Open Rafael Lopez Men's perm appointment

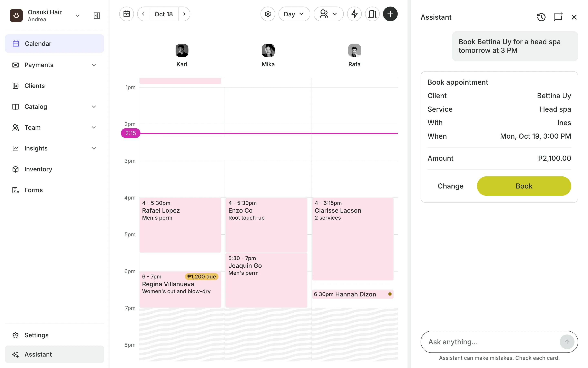pyautogui.click(x=180, y=225)
